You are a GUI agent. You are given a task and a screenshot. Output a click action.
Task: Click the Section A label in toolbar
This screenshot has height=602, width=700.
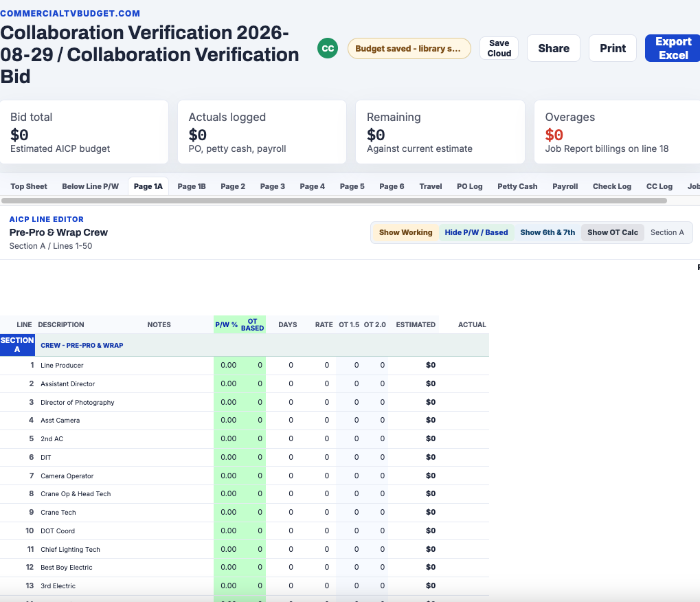coord(667,232)
